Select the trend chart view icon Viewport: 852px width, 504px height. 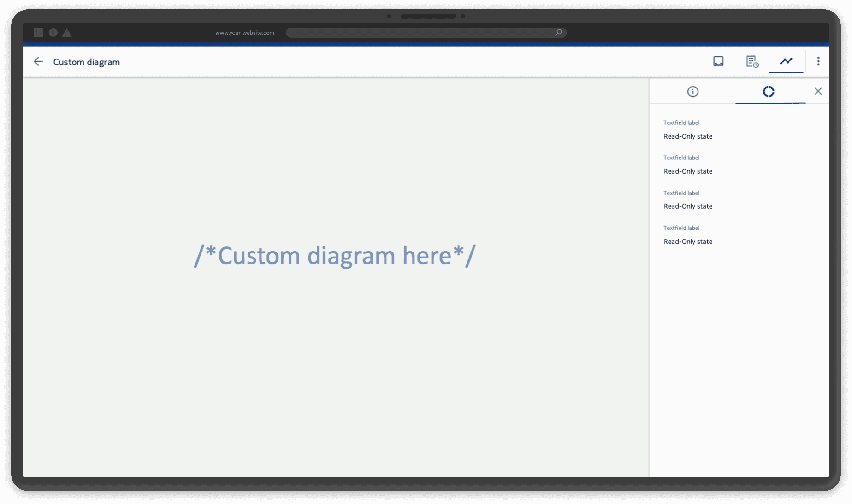(786, 61)
